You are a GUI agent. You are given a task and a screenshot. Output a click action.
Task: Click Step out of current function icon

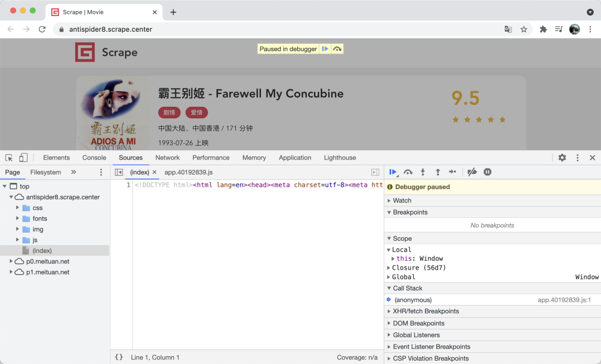click(438, 172)
